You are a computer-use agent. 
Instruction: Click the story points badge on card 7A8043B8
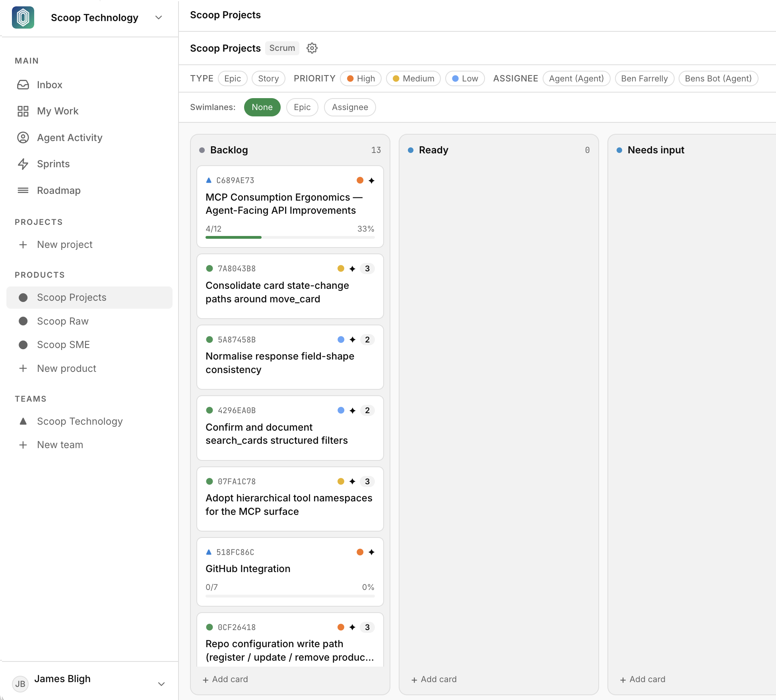tap(367, 269)
